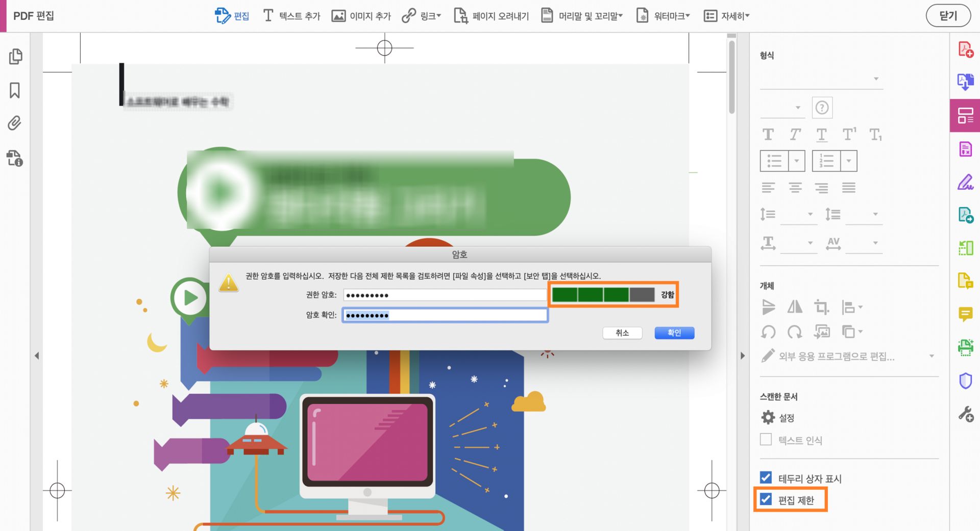980x531 pixels.
Task: Confirm password with 확인 button
Action: pyautogui.click(x=674, y=333)
